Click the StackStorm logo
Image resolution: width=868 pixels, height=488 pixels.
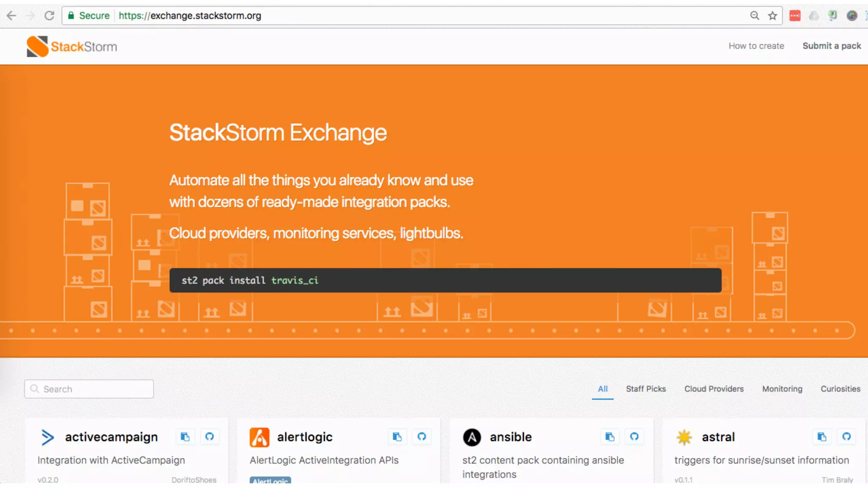[x=72, y=46]
